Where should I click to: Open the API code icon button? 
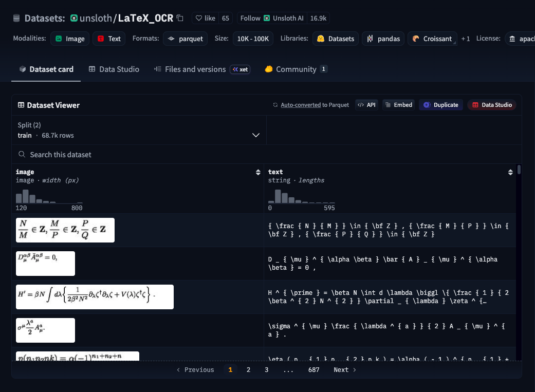click(x=367, y=105)
